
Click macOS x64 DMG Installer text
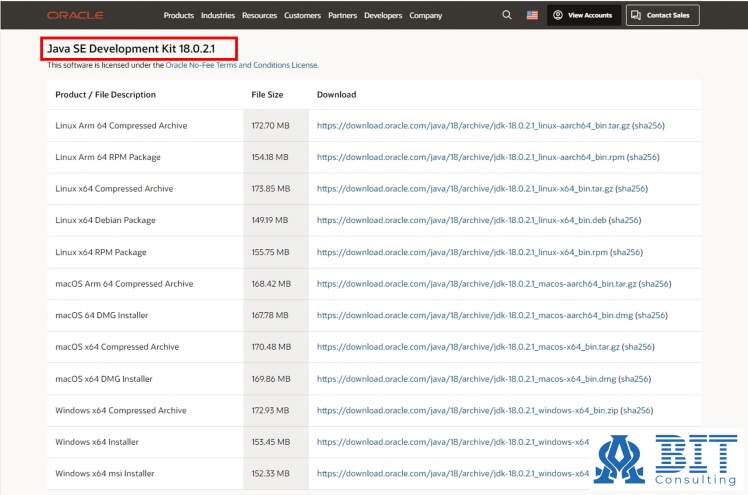pos(104,379)
